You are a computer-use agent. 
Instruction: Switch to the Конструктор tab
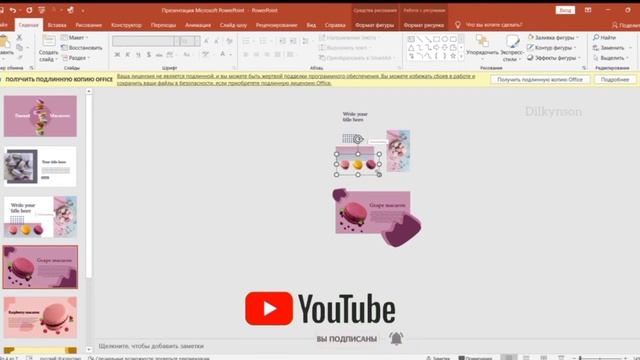click(126, 25)
